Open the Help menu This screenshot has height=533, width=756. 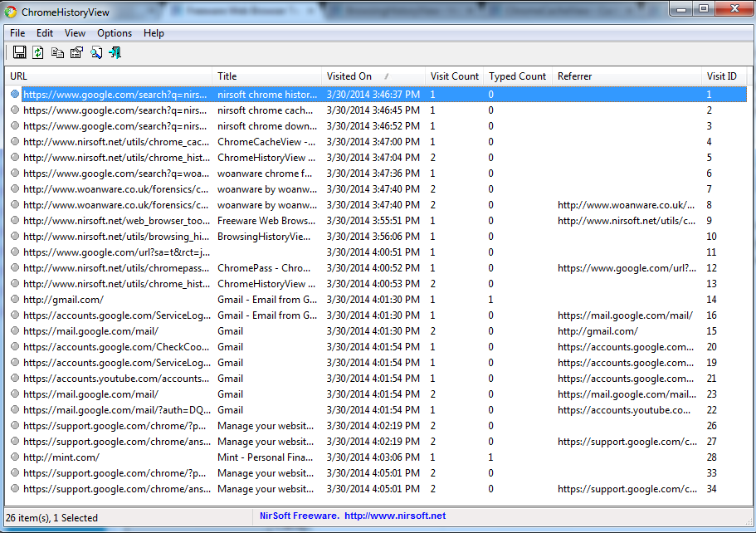154,33
